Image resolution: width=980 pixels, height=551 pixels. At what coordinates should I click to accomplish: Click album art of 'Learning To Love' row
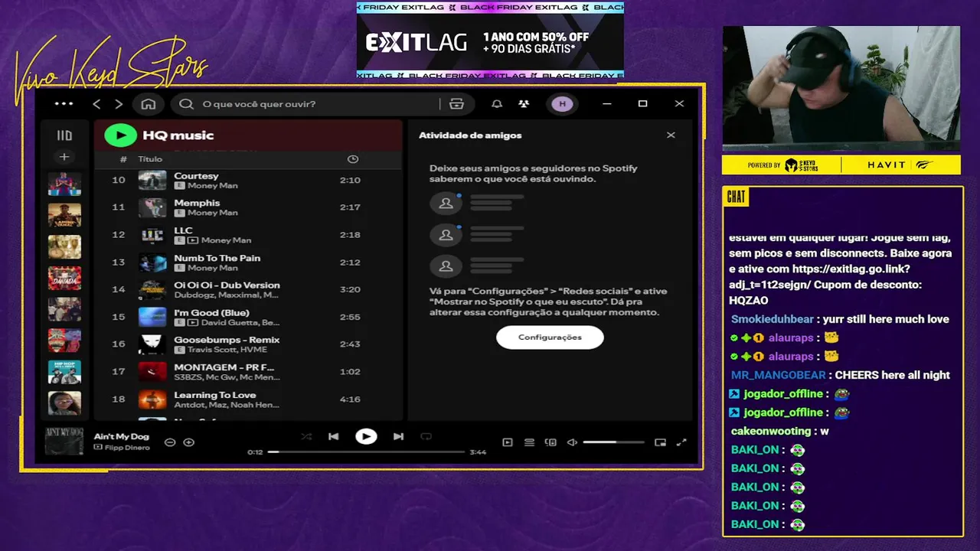[152, 399]
